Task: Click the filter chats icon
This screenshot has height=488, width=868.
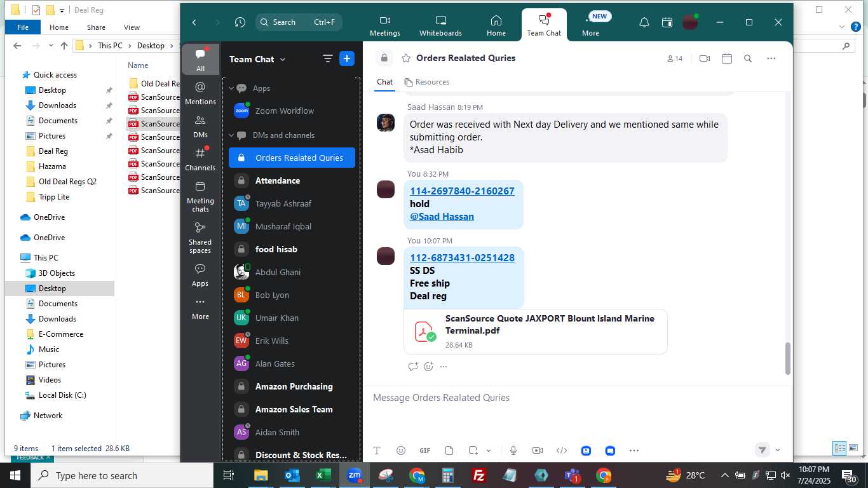Action: tap(328, 59)
